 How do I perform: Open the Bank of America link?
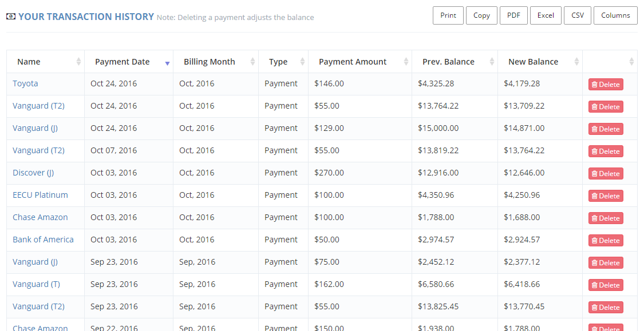43,240
